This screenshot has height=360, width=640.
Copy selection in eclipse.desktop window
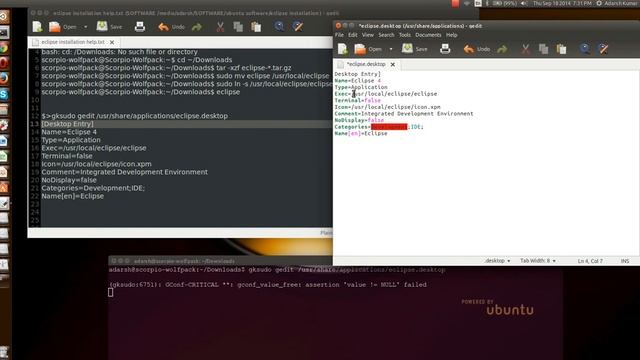(x=543, y=49)
